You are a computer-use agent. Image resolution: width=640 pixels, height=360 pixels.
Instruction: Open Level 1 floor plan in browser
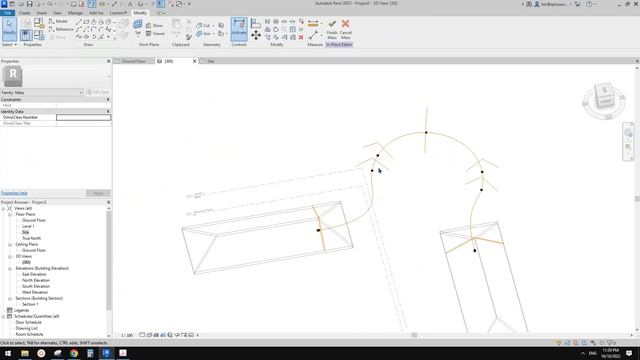coord(28,226)
